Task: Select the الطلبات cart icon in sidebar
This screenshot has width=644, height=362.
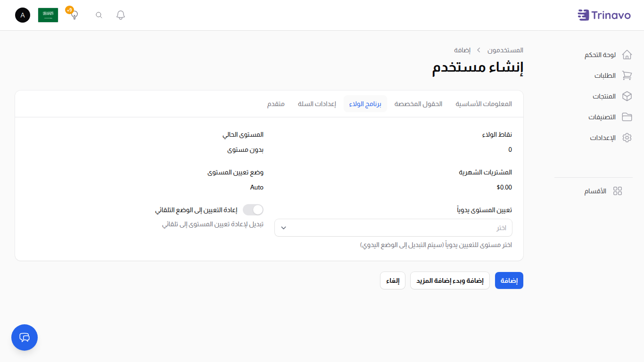Action: pyautogui.click(x=627, y=75)
